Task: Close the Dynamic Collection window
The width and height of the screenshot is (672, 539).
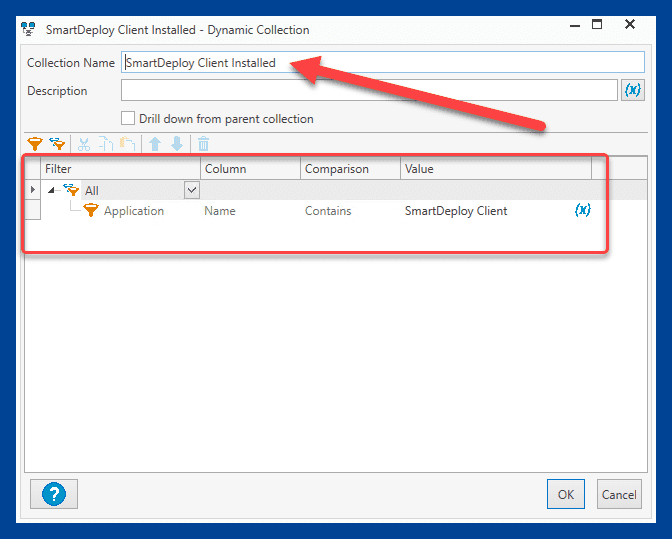Action: (x=630, y=24)
